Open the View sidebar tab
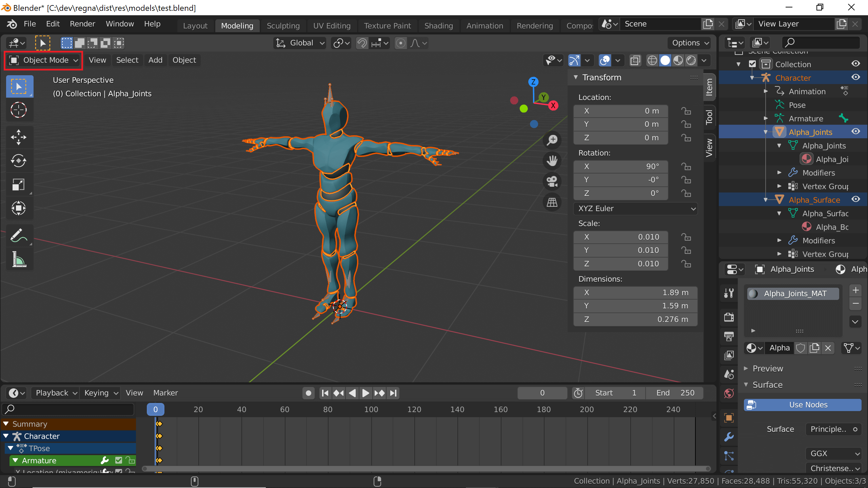The height and width of the screenshot is (488, 868). 709,148
